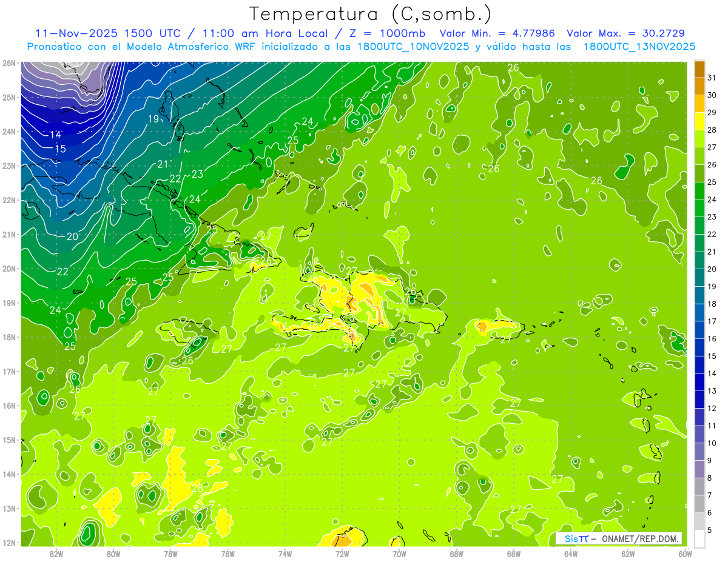This screenshot has width=728, height=562.
Task: Click the 70W longitude axis label
Action: point(399,553)
